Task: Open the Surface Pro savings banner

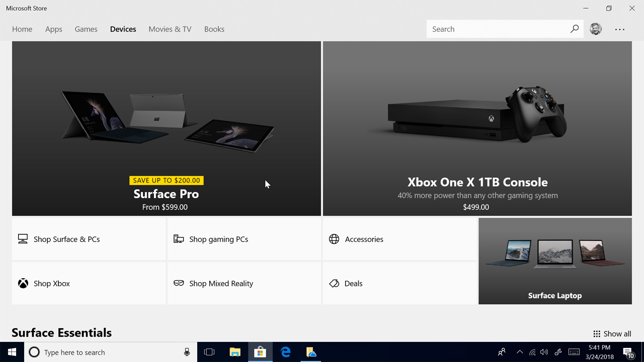Action: coord(166,180)
